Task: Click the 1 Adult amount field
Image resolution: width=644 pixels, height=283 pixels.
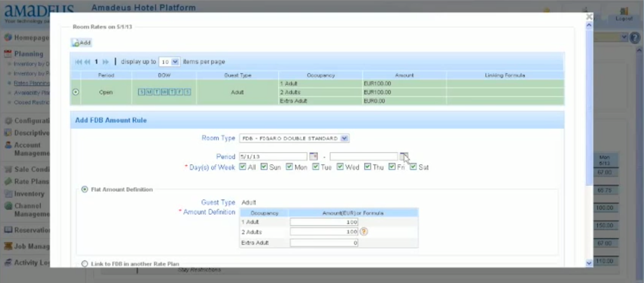Action: 324,222
